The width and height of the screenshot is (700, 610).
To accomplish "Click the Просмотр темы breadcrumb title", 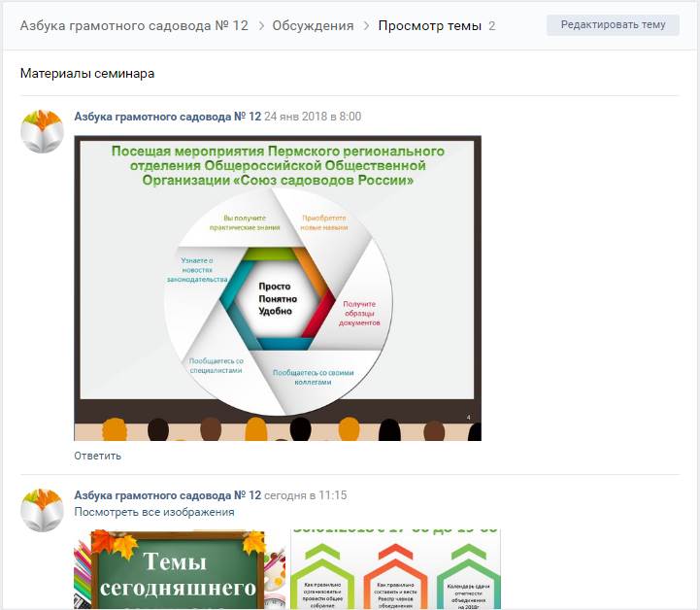I will point(429,25).
